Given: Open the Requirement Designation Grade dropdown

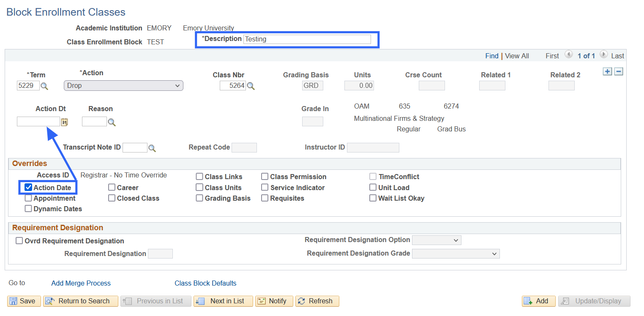Looking at the screenshot, I should [456, 254].
